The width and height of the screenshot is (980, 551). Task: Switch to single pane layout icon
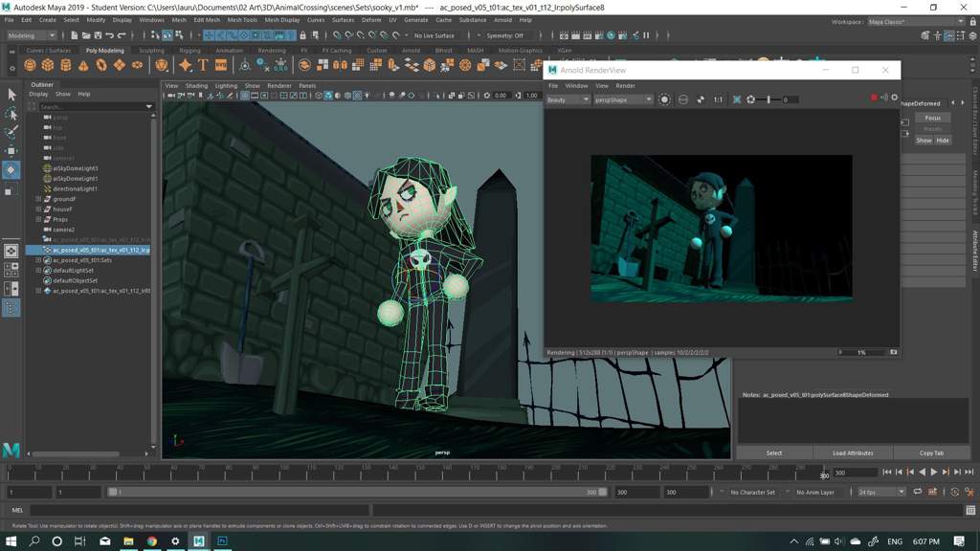(11, 251)
